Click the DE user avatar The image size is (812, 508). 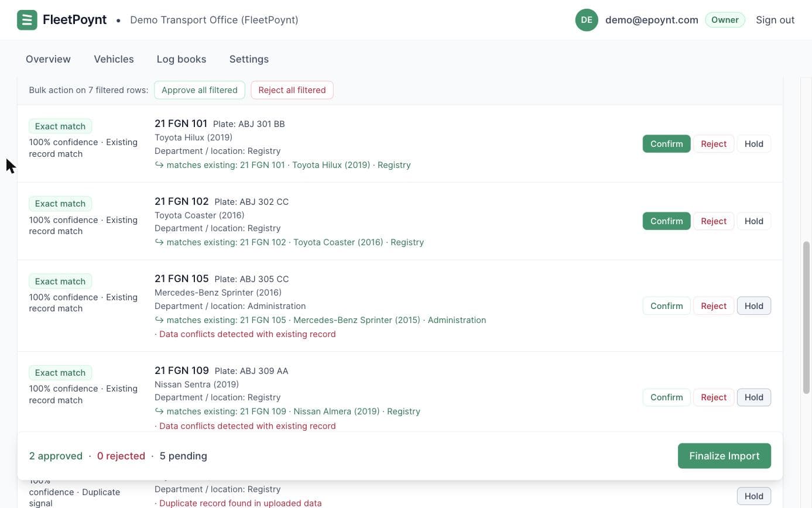click(x=587, y=20)
